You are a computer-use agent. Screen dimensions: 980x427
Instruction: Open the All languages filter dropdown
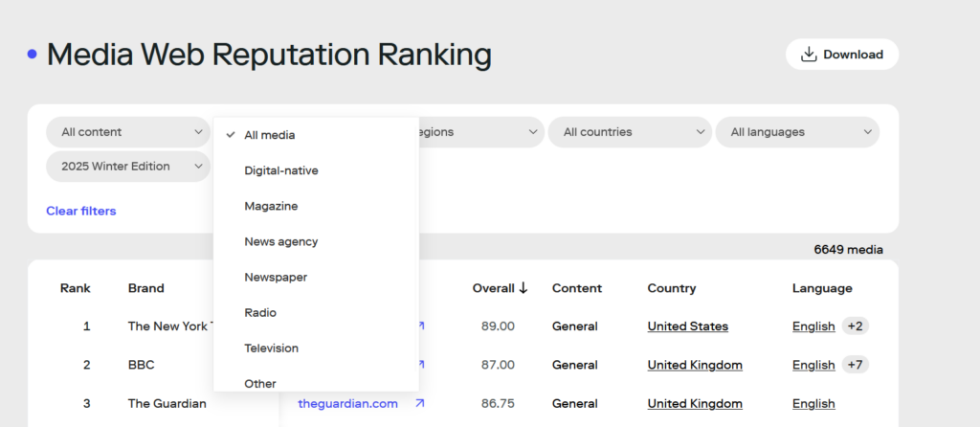tap(796, 132)
